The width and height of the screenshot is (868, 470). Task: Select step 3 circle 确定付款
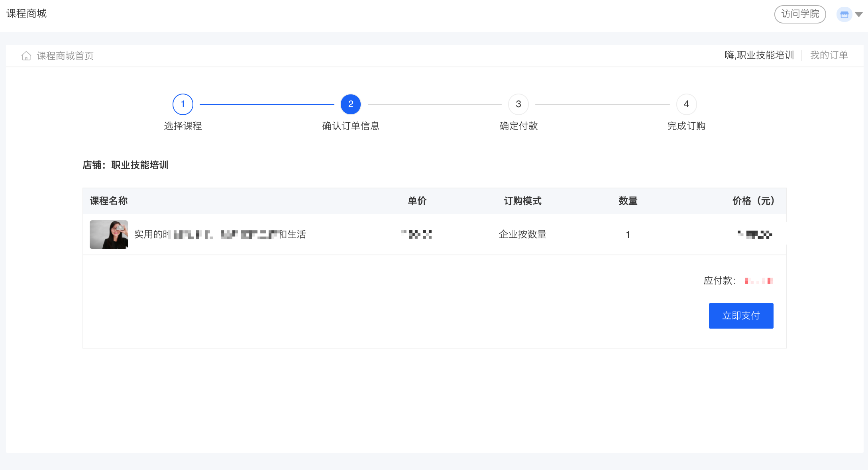pyautogui.click(x=518, y=104)
